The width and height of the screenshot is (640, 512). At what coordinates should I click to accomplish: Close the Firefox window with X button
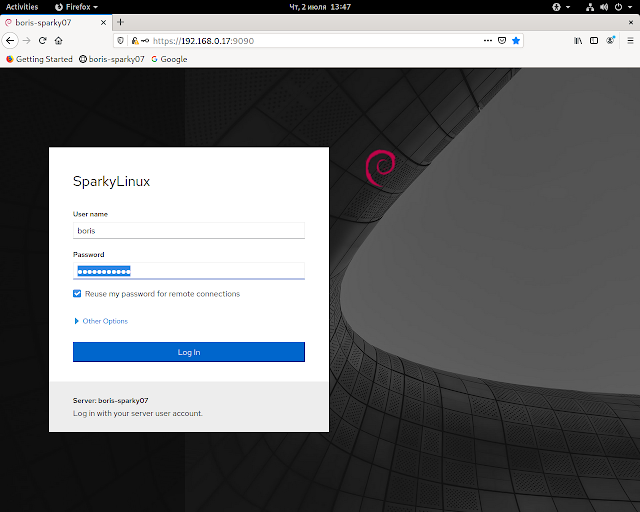point(631,22)
